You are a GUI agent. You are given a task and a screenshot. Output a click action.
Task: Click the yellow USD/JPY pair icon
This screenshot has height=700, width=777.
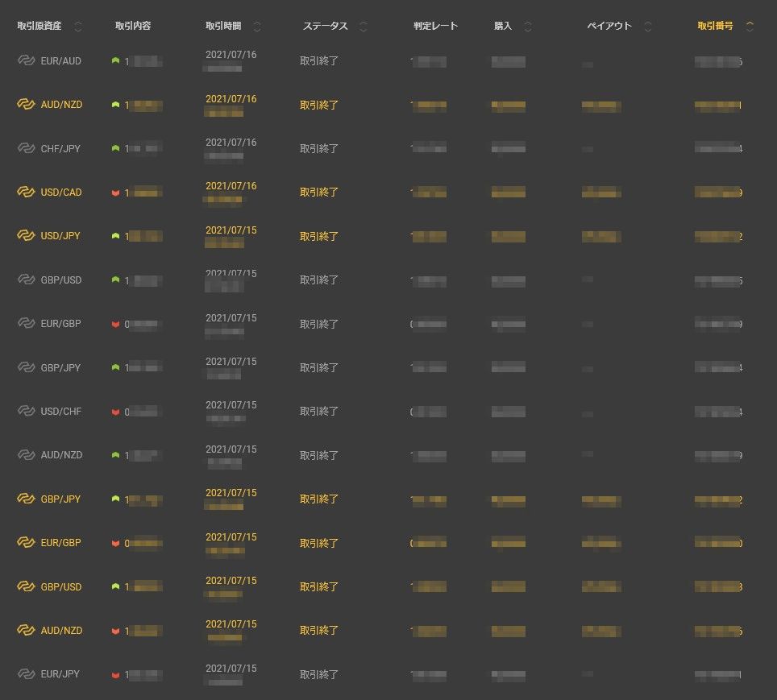click(x=27, y=236)
